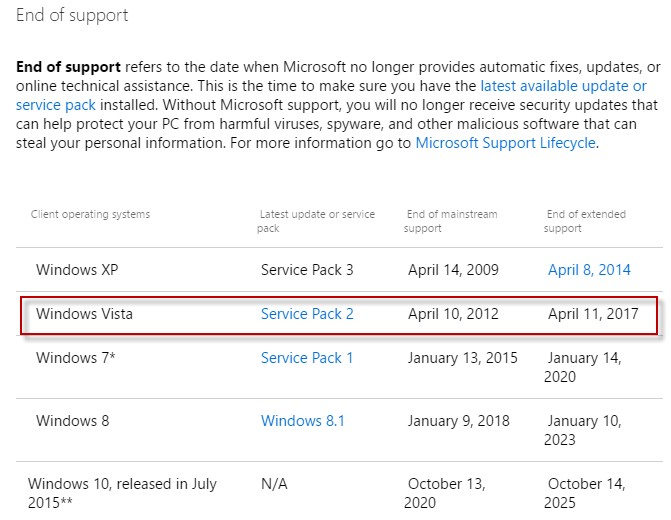This screenshot has height=520, width=671.
Task: Click the Service Pack 3 cell
Action: [x=307, y=270]
